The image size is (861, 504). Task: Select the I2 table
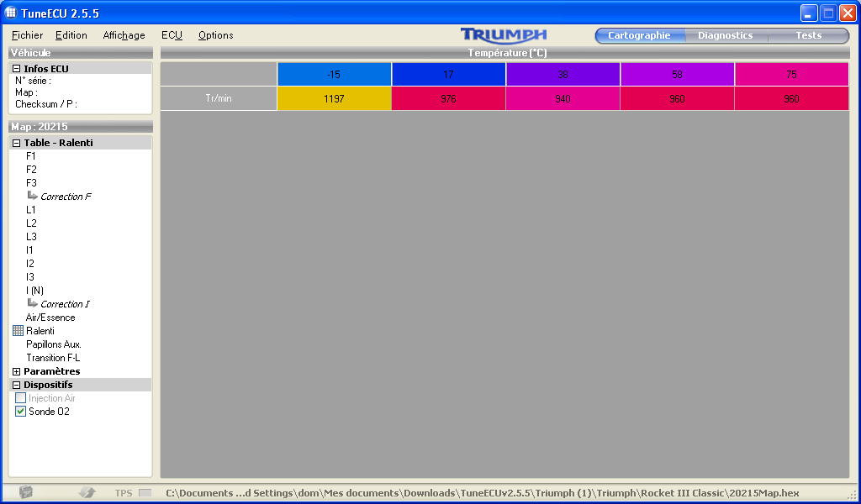[30, 263]
